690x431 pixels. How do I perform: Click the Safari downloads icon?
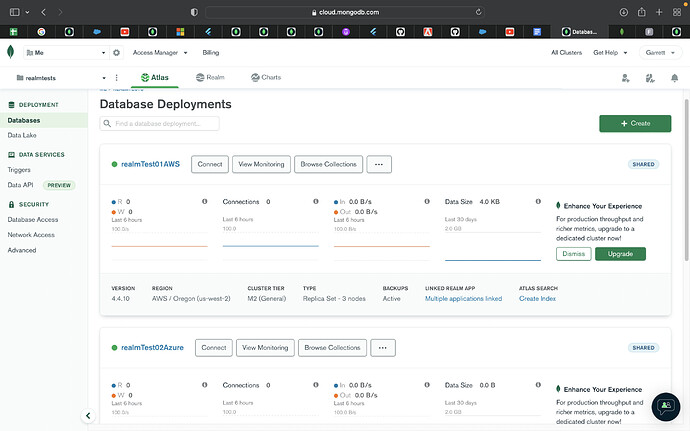pyautogui.click(x=624, y=12)
